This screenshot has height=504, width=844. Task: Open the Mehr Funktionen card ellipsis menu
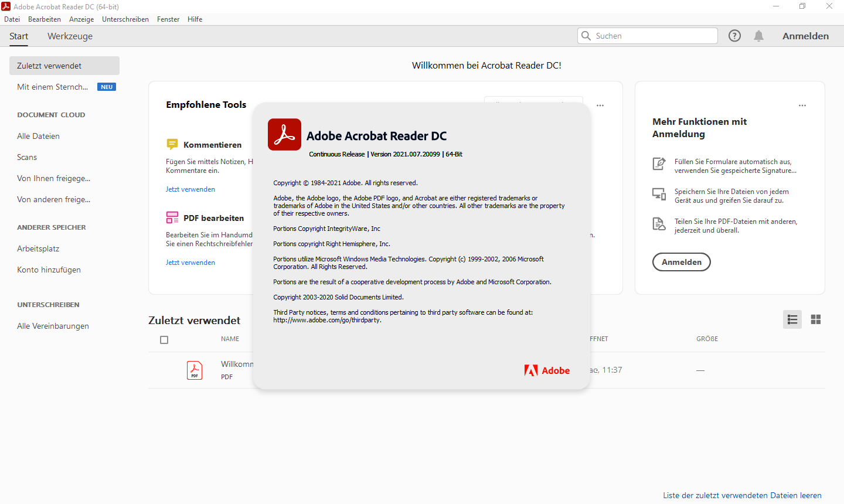[x=802, y=105]
